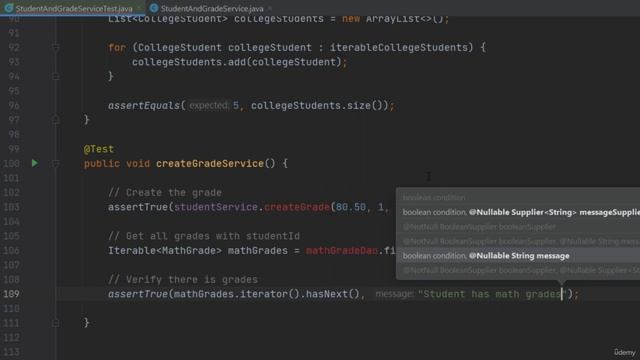640x360 pixels.
Task: Select the 'boolean condition, @Nullable Supplier<String>' overload
Action: click(x=518, y=212)
